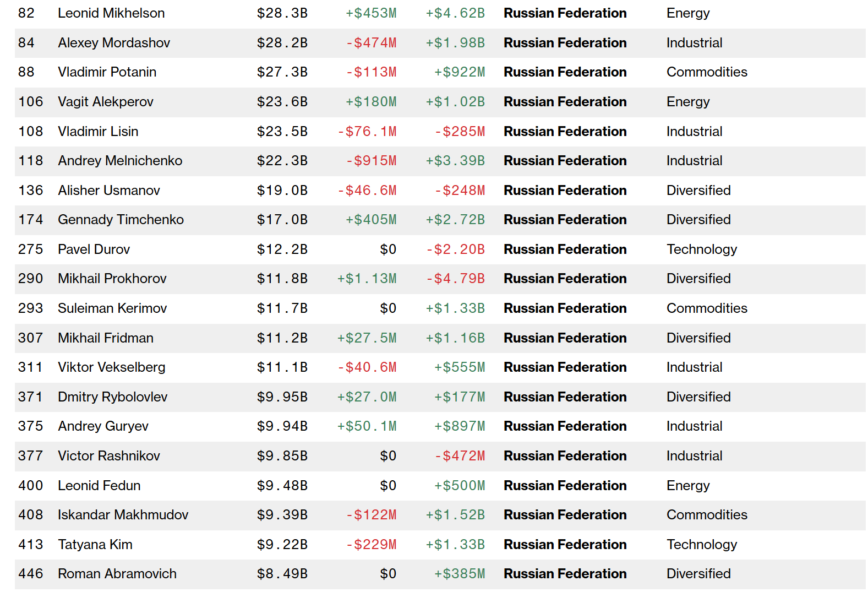Click the +$50.1M daily change value
Screen dimensions: 868x597
(x=367, y=426)
